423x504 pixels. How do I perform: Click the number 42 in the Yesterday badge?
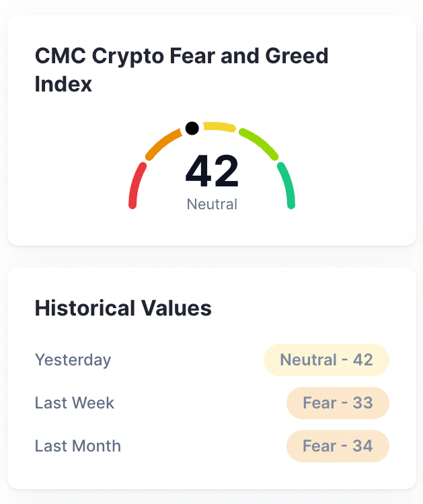click(x=363, y=360)
